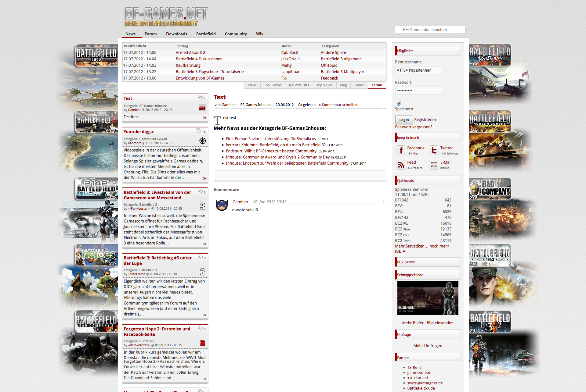Viewport: 586px width, 392px height.
Task: Click Battlefield 3 icon on Battleblog article
Action: click(x=203, y=272)
